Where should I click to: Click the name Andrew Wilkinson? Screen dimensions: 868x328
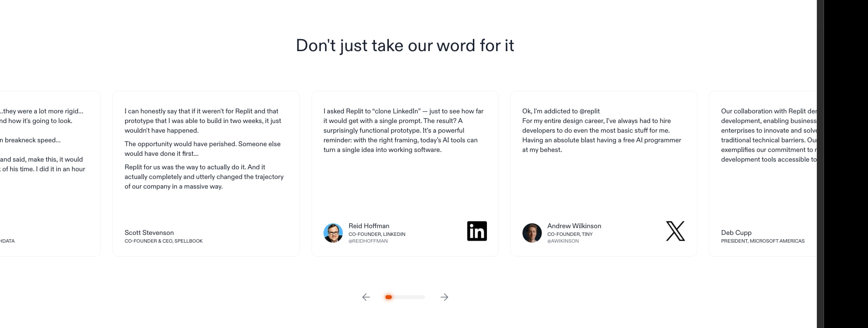(x=574, y=226)
